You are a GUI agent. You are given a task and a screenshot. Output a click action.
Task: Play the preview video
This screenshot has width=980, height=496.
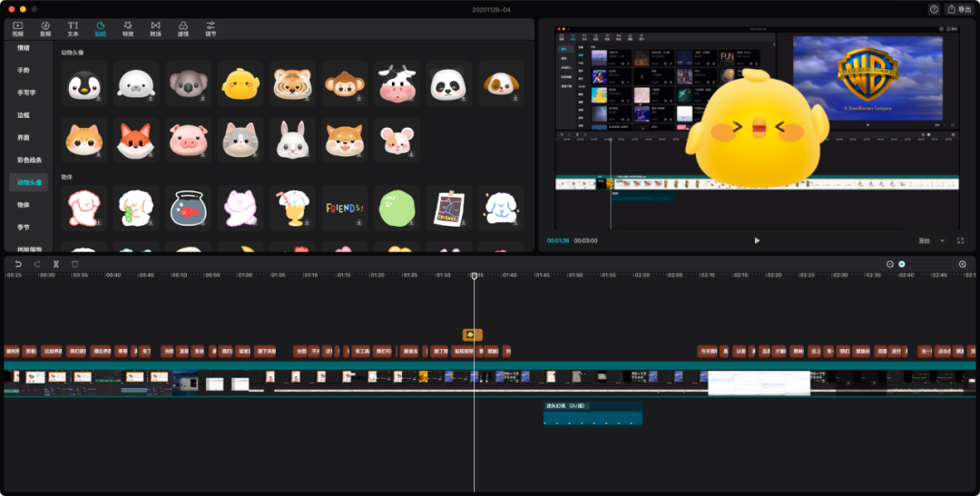[757, 240]
